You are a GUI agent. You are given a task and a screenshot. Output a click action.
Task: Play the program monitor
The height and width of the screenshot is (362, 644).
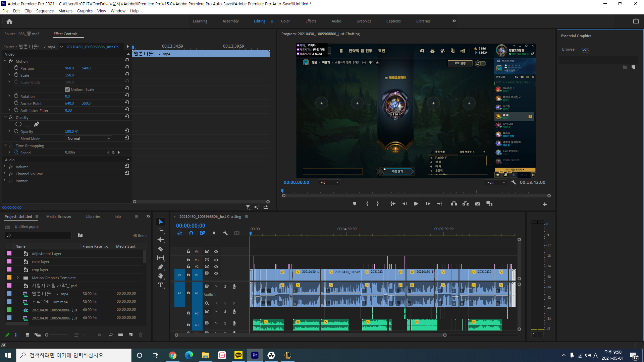tap(416, 204)
